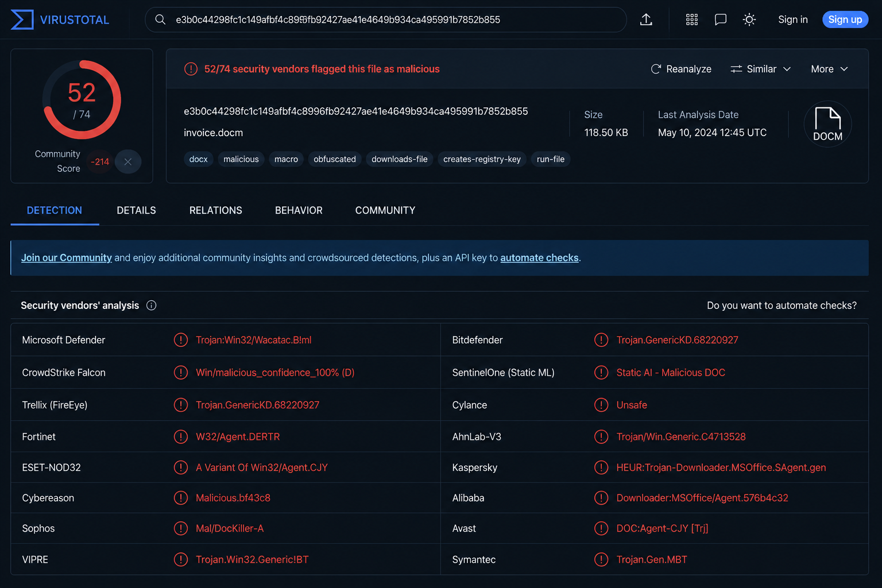Click alert icon for Microsoft Defender result
Viewport: 882px width, 588px height.
click(181, 340)
